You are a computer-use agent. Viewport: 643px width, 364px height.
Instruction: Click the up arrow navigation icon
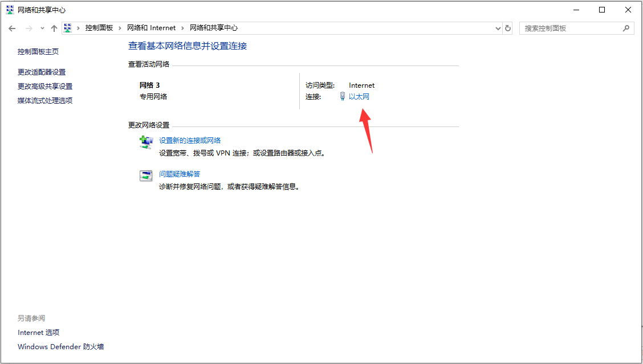pos(54,27)
